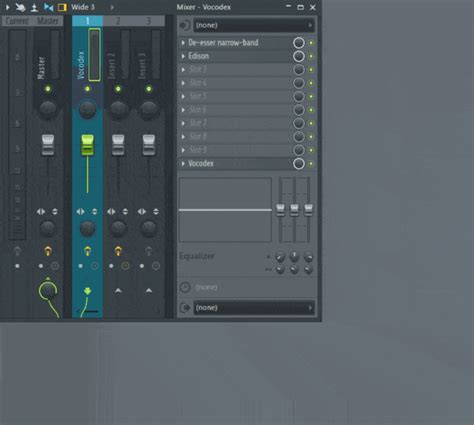
Task: Click the green Vocodex volume fader
Action: [x=87, y=145]
